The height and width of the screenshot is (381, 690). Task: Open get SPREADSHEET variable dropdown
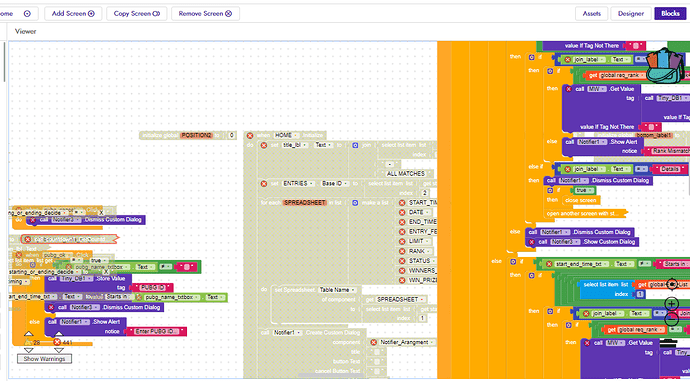tap(401, 300)
